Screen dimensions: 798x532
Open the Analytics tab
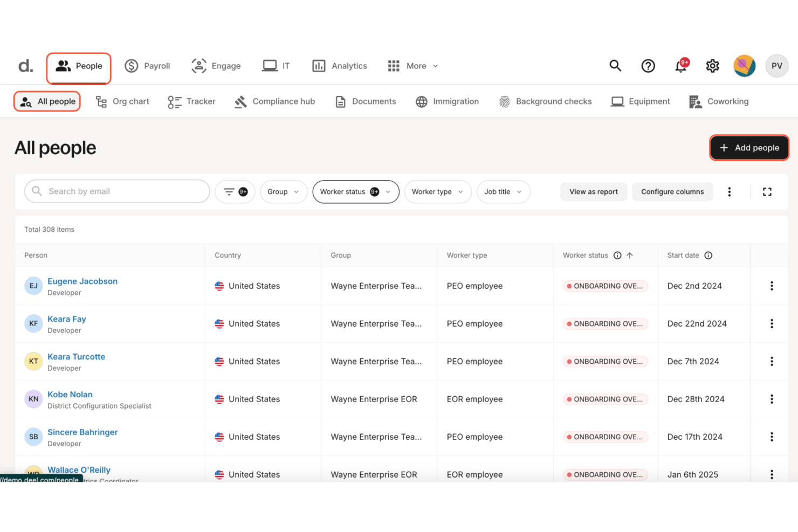(x=339, y=66)
